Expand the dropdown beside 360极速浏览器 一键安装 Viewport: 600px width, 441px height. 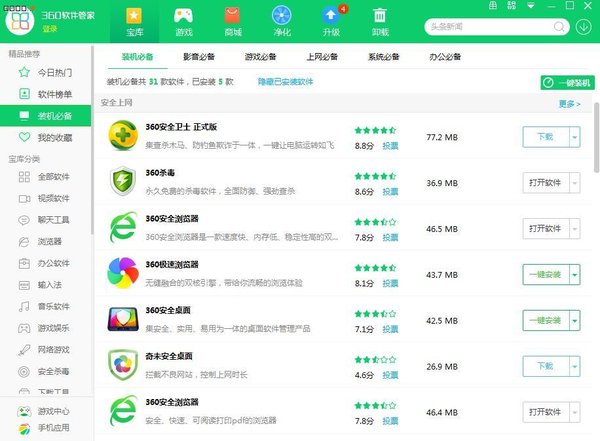click(x=574, y=274)
